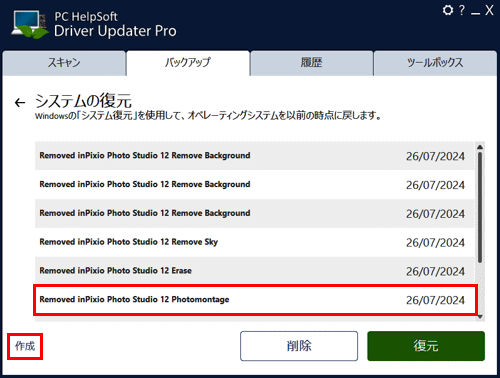Click the システムの復元 heading
500x378 pixels.
tap(83, 101)
